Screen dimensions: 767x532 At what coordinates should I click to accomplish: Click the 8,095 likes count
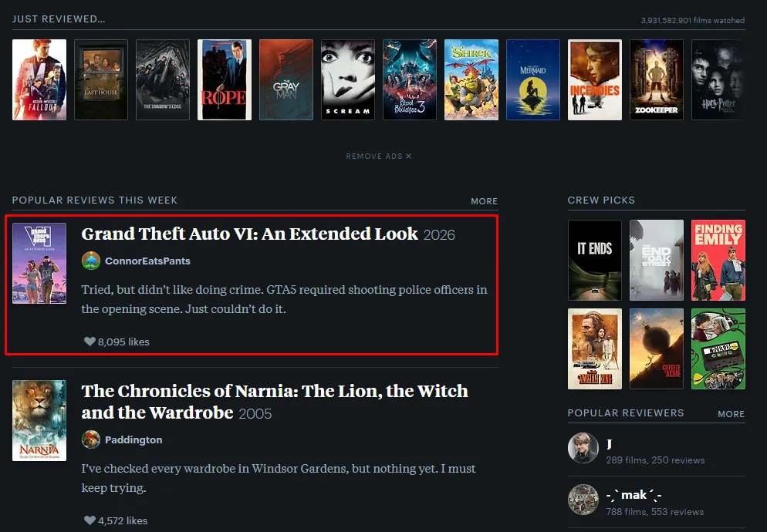tap(123, 342)
